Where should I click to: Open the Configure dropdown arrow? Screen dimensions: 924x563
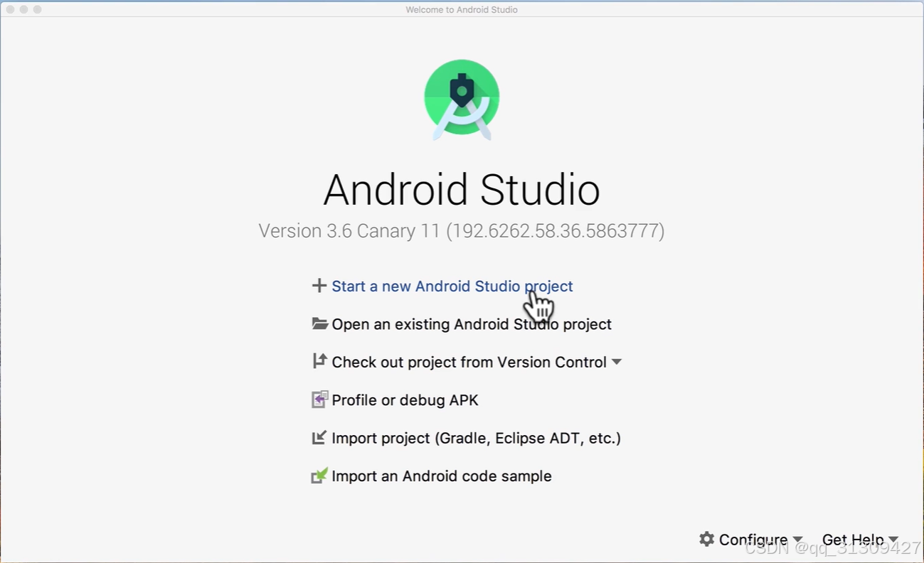[x=797, y=540]
